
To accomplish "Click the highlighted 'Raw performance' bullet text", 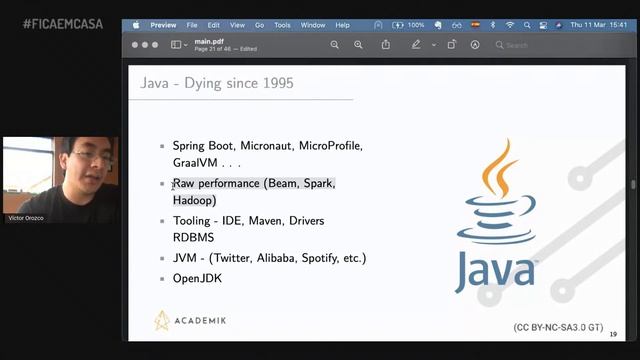I will tap(254, 192).
